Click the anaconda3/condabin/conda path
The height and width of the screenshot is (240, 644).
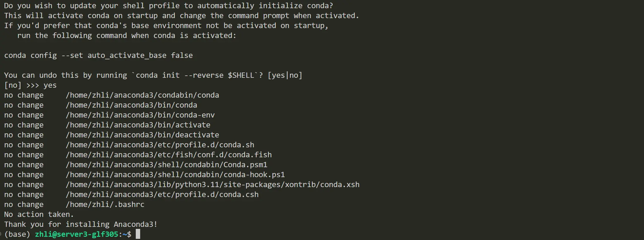click(x=142, y=95)
